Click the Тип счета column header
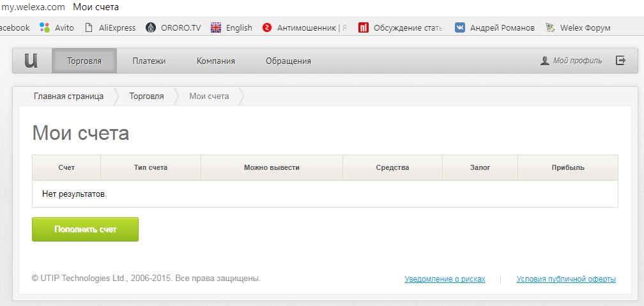 tap(151, 167)
